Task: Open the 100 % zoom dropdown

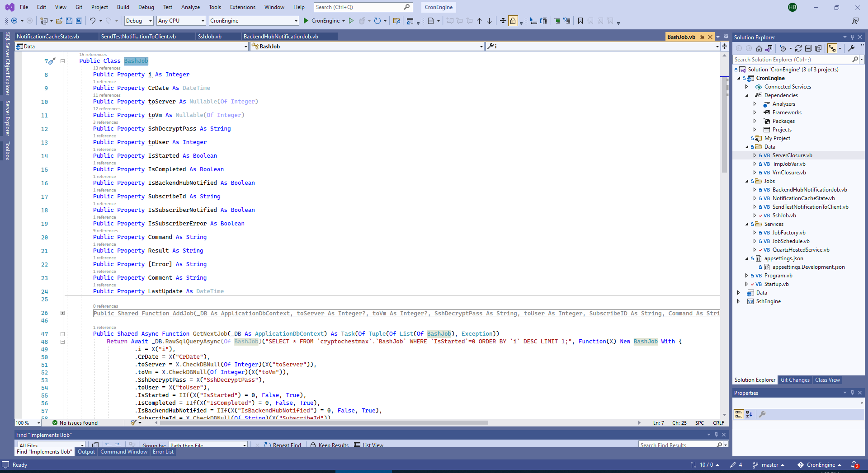Action: point(28,423)
